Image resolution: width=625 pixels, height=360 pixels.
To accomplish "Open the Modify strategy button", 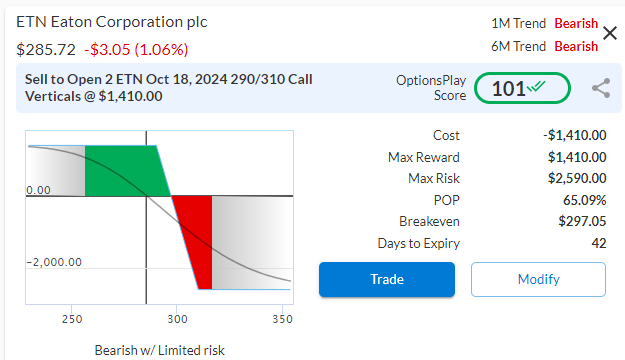I will point(539,279).
